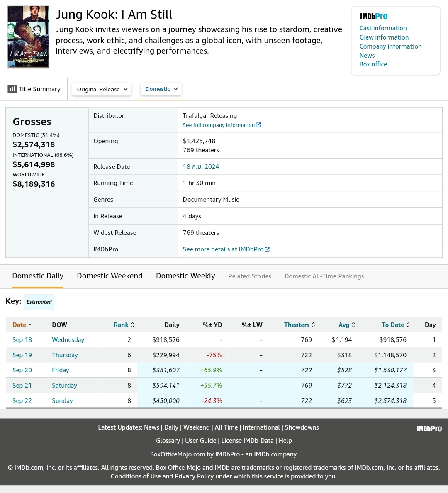
Task: Open the footer Showdowns link
Action: pos(302,427)
